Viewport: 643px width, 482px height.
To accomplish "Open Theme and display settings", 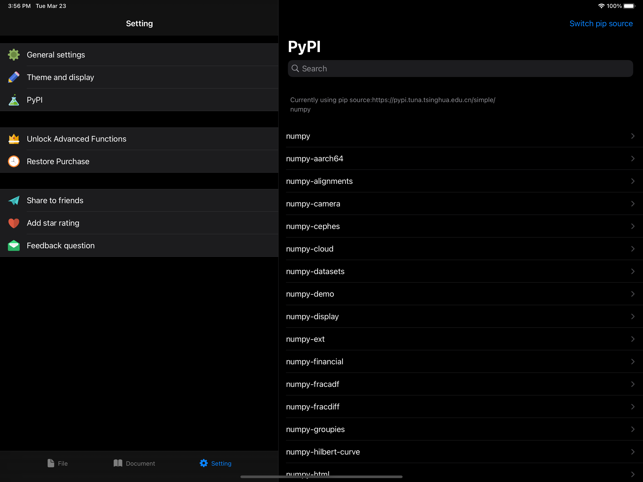I will pyautogui.click(x=139, y=77).
